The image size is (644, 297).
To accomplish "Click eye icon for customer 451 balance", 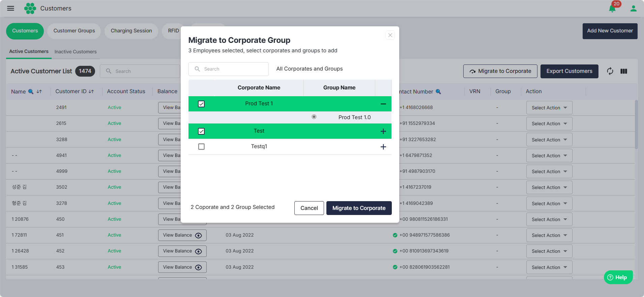I will (199, 235).
